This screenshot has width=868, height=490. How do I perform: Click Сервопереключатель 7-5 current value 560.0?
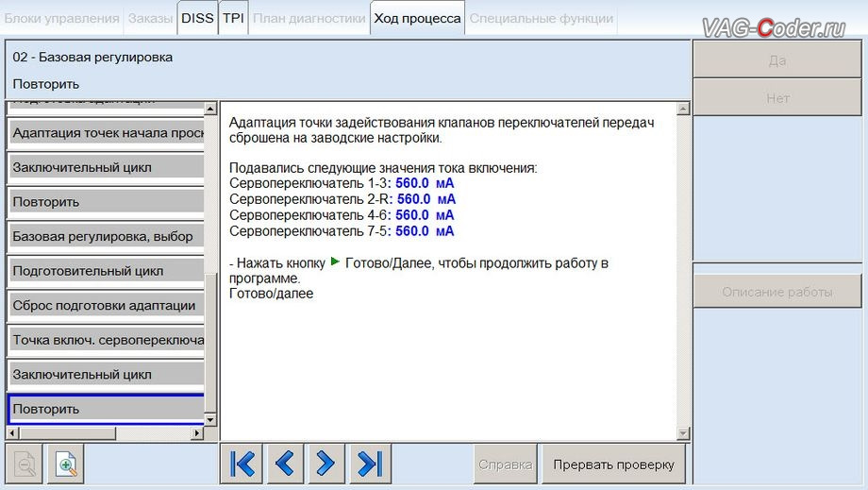click(x=412, y=231)
